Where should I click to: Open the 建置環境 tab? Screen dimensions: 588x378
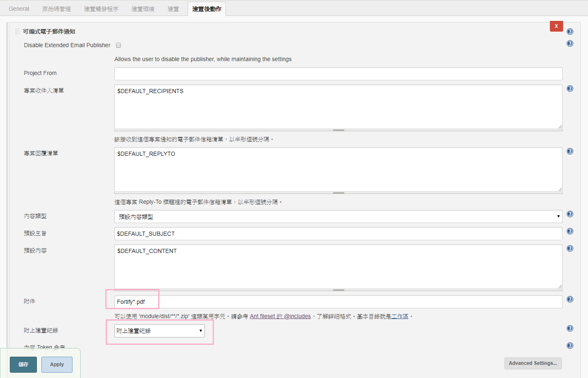pos(143,9)
